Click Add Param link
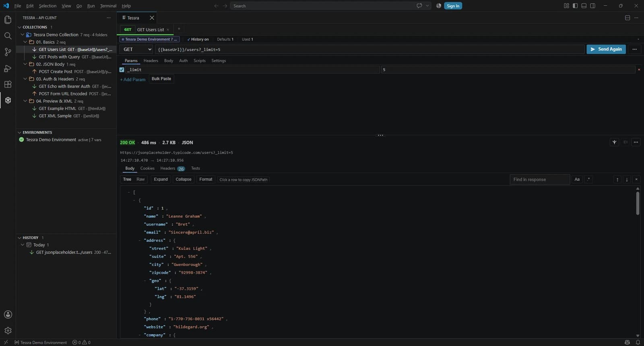The image size is (644, 346). click(133, 80)
